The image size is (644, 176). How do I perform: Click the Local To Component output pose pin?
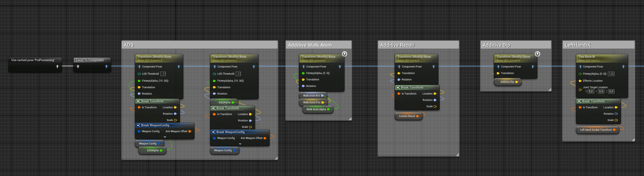[x=107, y=66]
